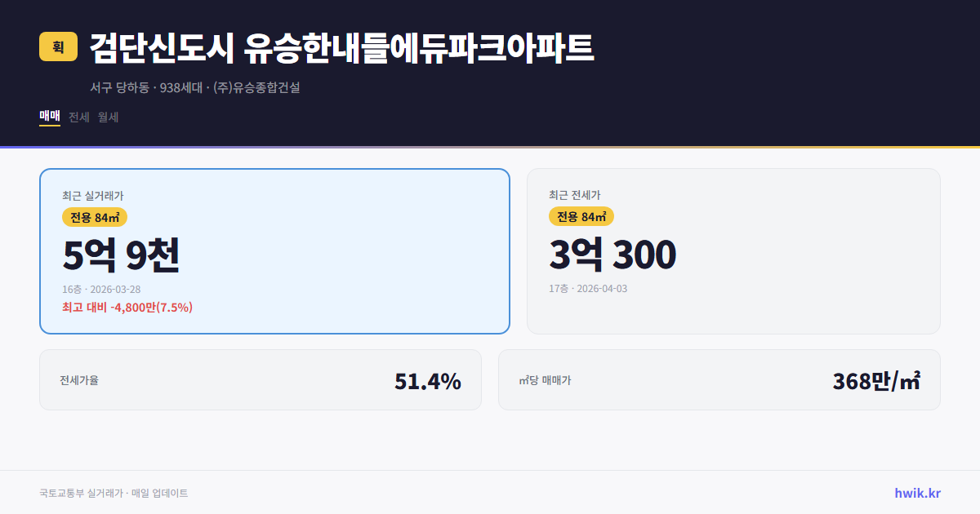Switch to the 월세 tab
Image resolution: width=980 pixels, height=514 pixels.
109,117
